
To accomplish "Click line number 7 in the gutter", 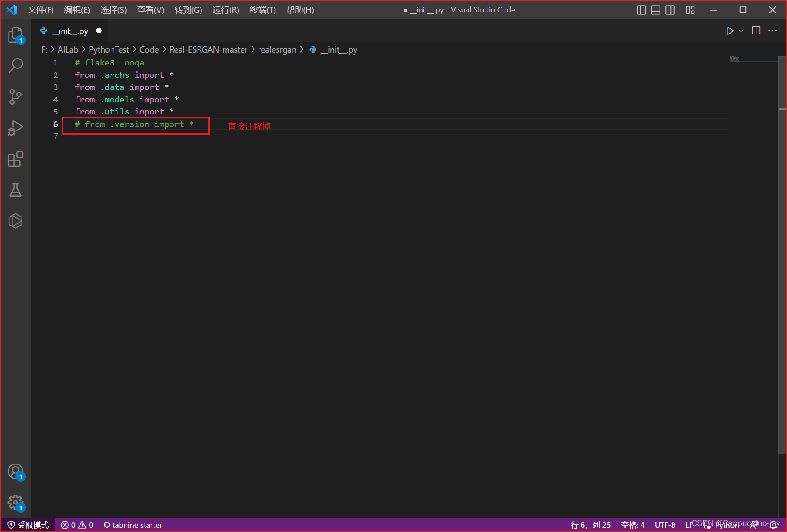I will (56, 136).
